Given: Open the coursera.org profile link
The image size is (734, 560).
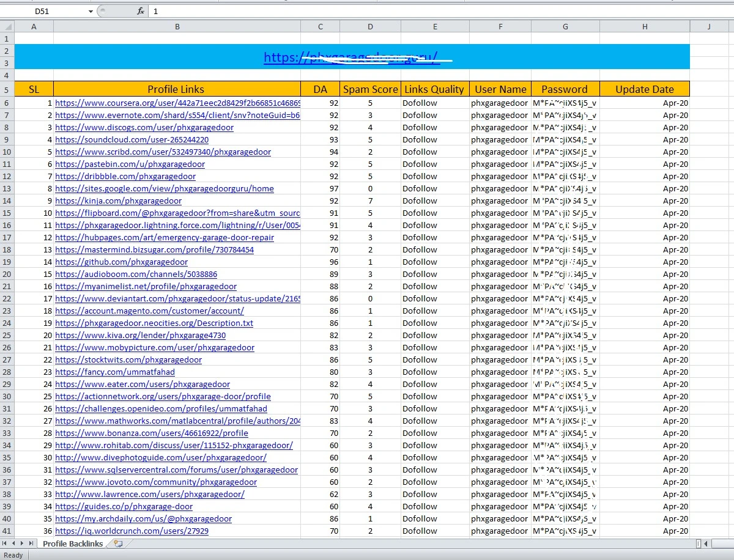Looking at the screenshot, I should (x=177, y=103).
